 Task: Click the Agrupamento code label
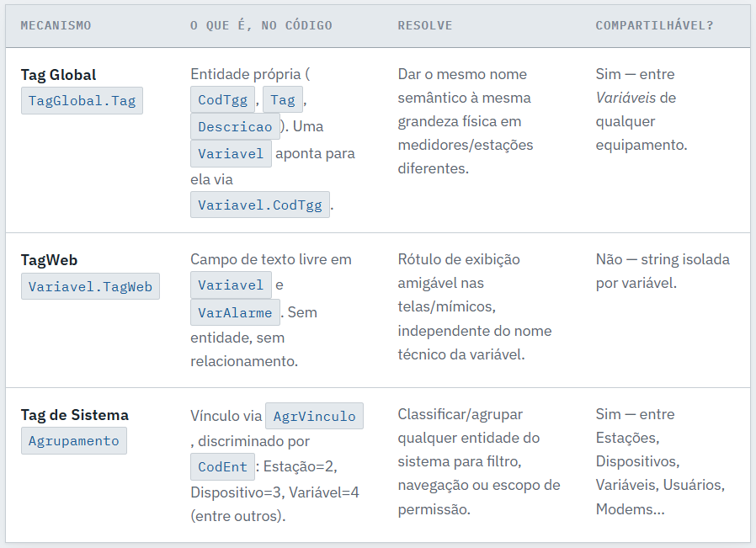pos(74,440)
